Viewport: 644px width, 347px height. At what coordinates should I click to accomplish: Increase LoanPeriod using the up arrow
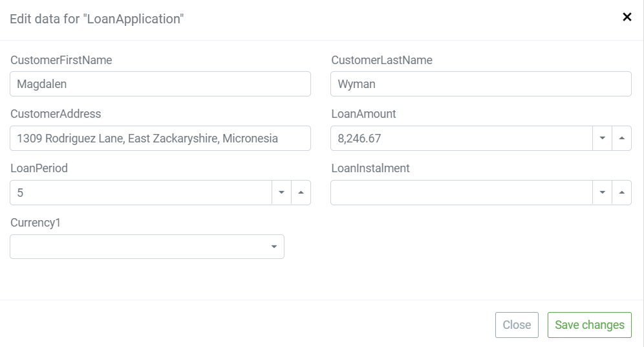301,192
